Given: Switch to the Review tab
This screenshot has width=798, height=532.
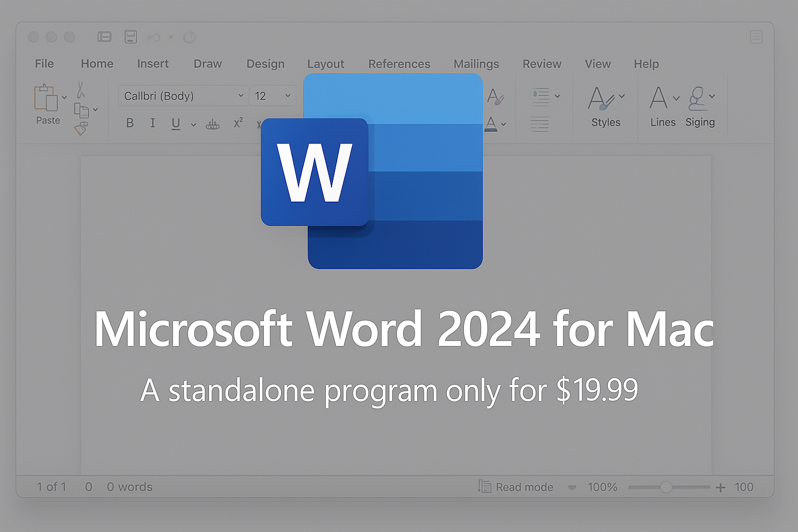Looking at the screenshot, I should tap(542, 64).
